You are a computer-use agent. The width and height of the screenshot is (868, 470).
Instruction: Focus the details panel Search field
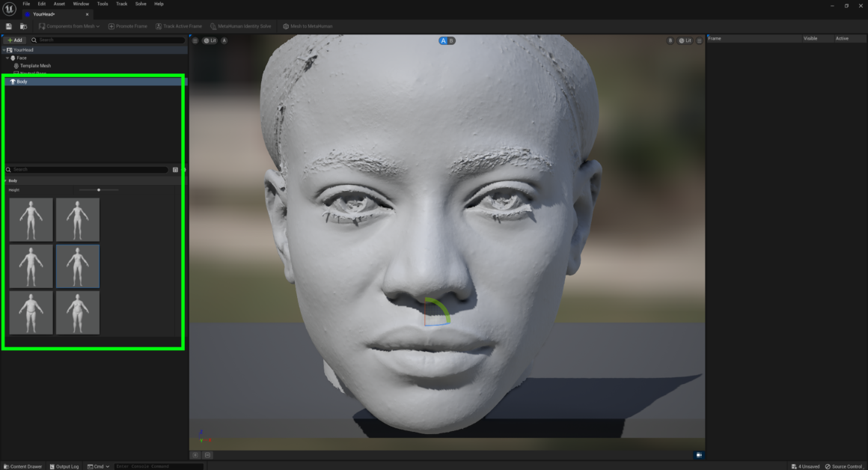86,169
